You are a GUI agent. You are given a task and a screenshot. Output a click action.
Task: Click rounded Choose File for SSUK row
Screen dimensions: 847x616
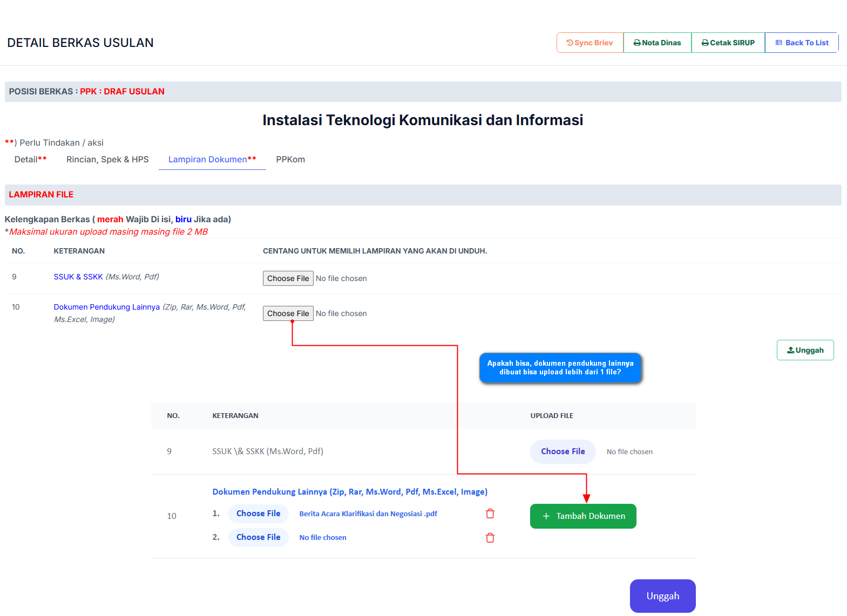click(563, 451)
